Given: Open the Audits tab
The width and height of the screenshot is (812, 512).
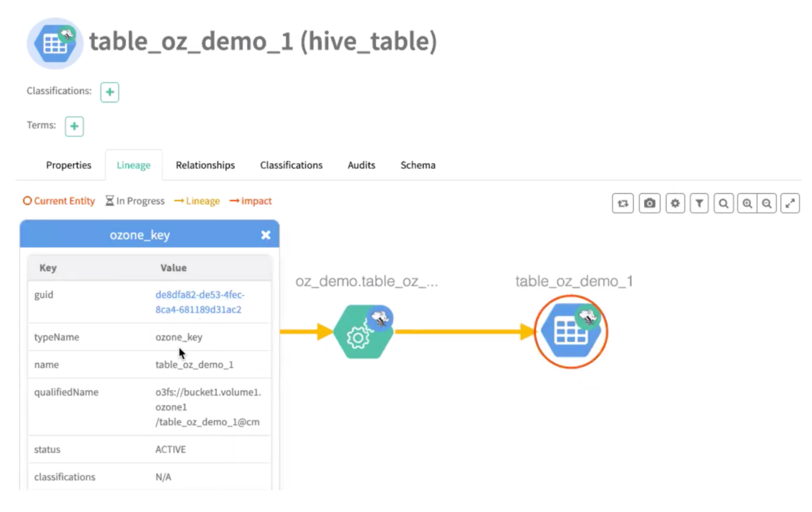Looking at the screenshot, I should coord(361,165).
